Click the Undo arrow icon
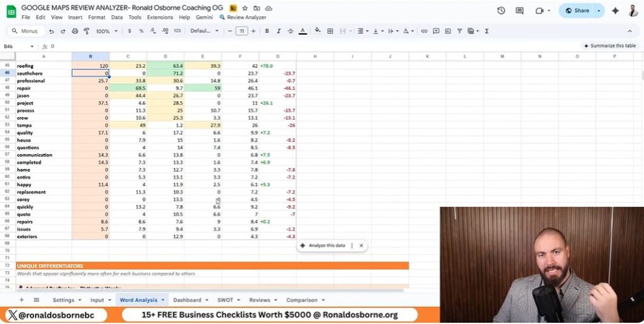 coord(52,31)
